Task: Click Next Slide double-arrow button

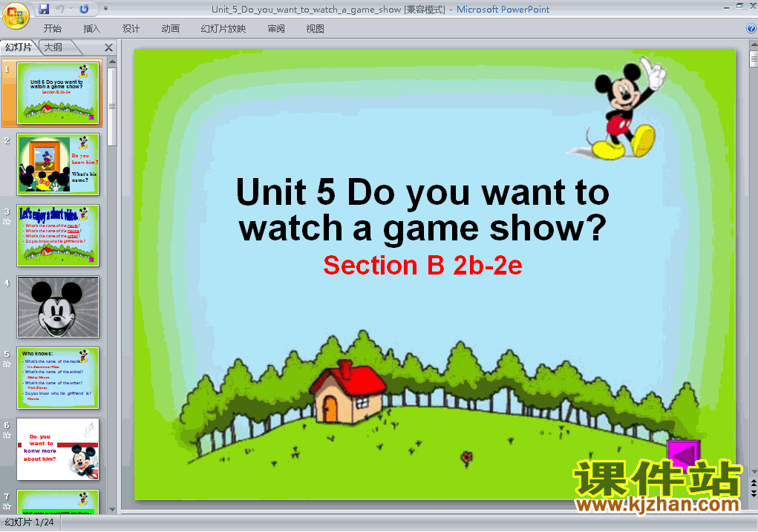Action: pos(754,493)
